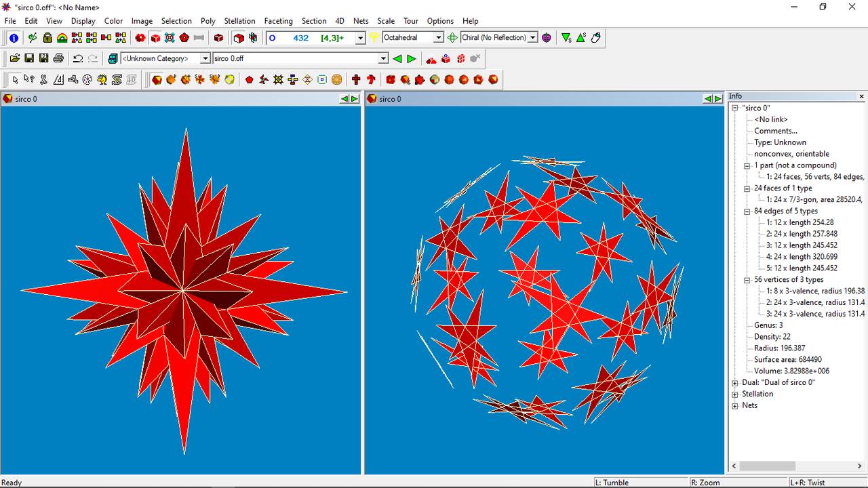Open the color palette tool

coord(87,80)
